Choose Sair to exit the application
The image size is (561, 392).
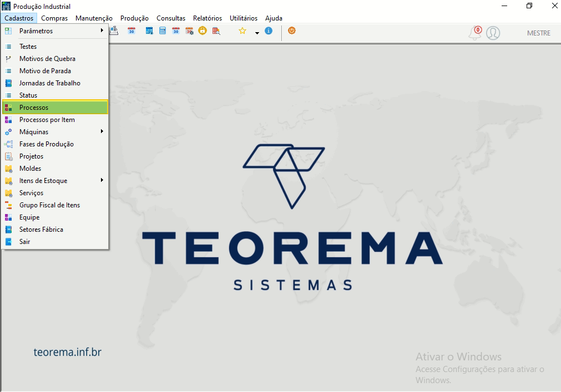pos(55,242)
